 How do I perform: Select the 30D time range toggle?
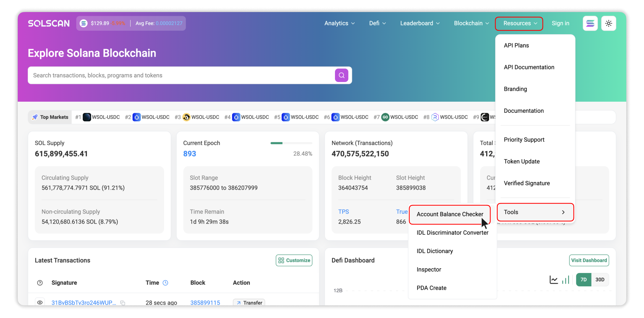coord(599,280)
